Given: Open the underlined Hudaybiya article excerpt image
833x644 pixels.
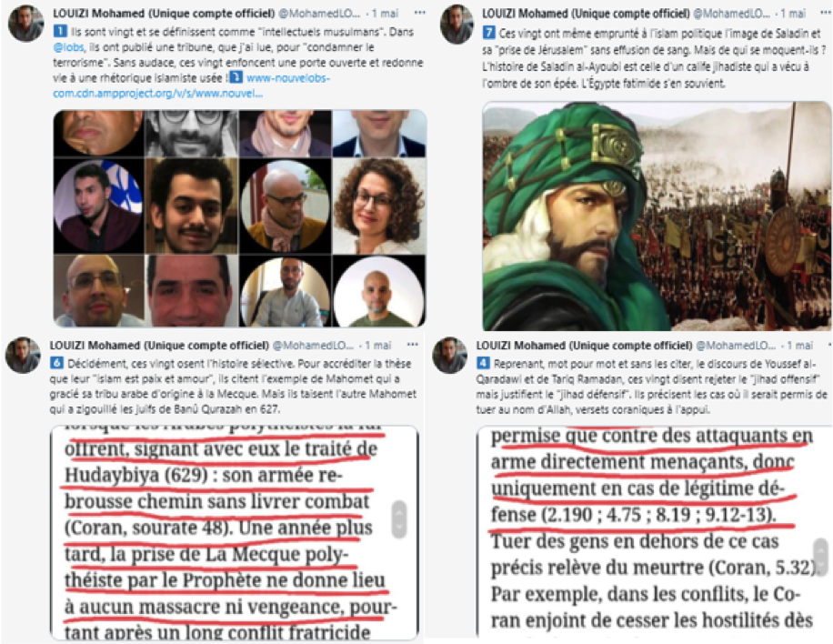Looking at the screenshot, I should click(x=235, y=532).
